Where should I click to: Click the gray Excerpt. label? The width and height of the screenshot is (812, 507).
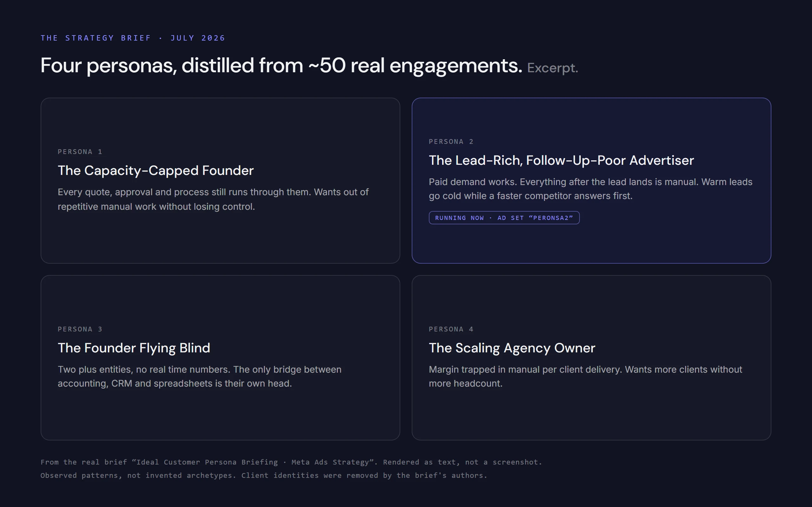pos(552,68)
